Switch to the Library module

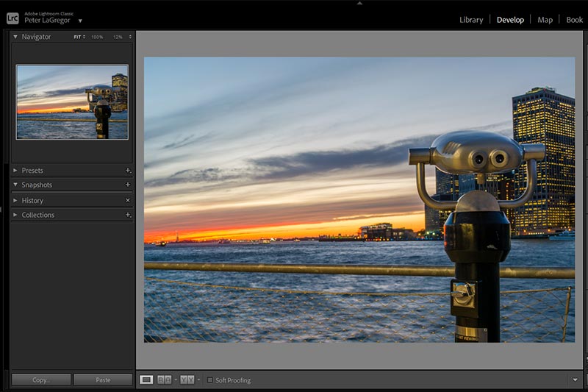tap(471, 20)
